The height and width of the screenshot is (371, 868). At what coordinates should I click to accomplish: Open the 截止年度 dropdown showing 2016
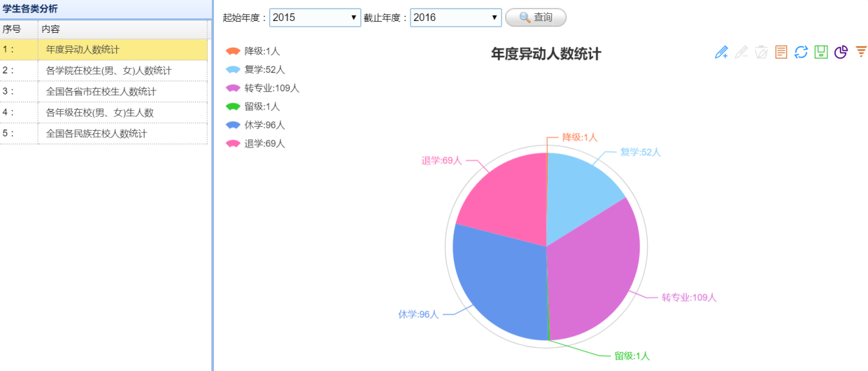456,18
